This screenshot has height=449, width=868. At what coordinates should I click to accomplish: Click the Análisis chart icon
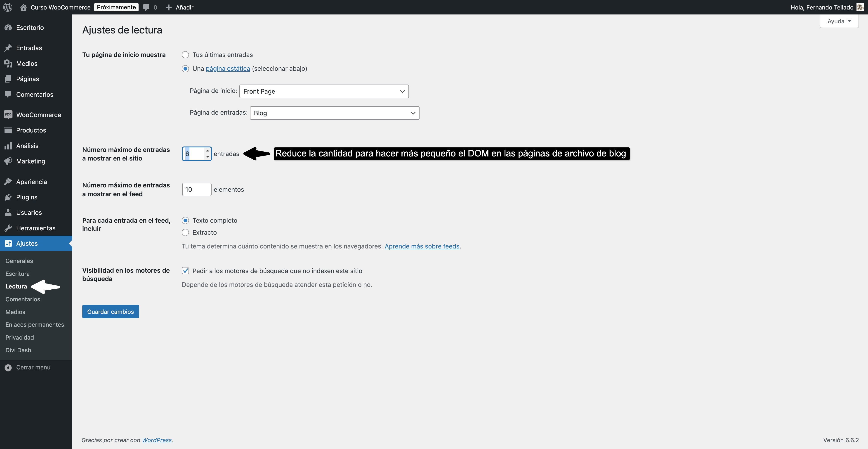[x=8, y=146]
